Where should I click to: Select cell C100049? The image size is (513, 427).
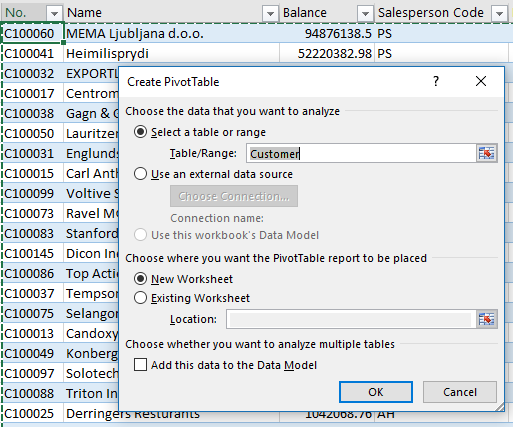(x=33, y=353)
